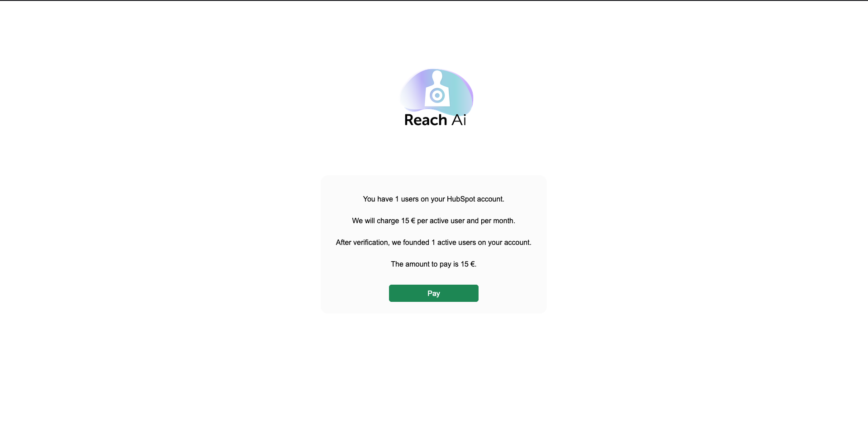This screenshot has width=868, height=427.
Task: Select the "You have 1 users" HubSpot line
Action: 433,199
